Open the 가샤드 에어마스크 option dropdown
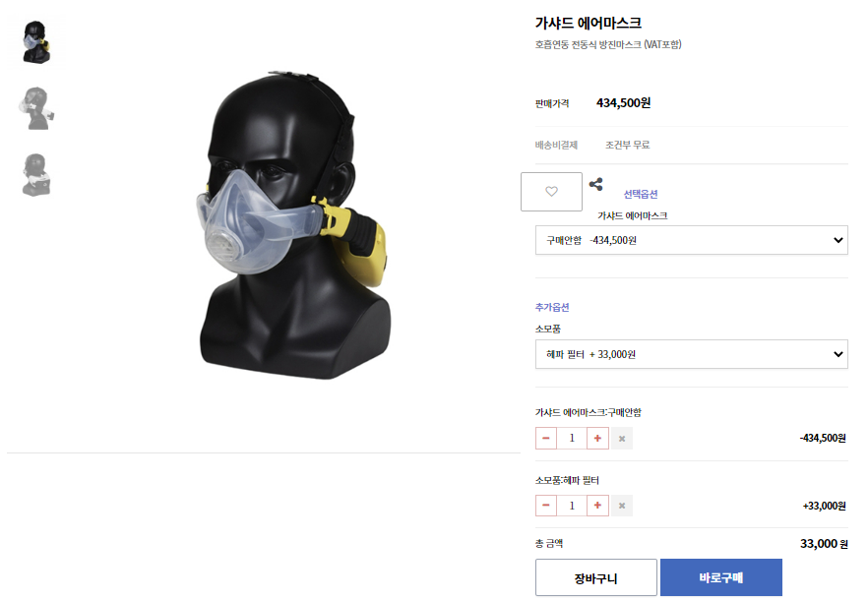This screenshot has height=601, width=868. (x=692, y=240)
